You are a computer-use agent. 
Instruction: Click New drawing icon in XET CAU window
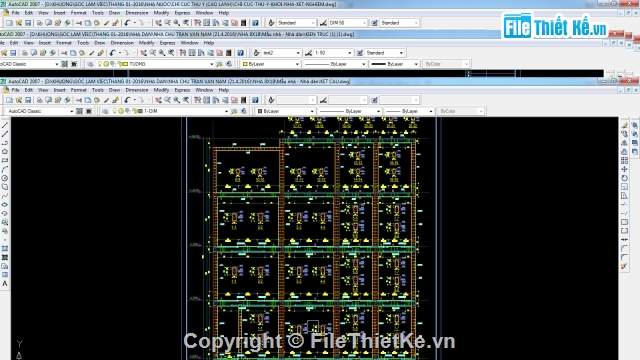click(9, 100)
